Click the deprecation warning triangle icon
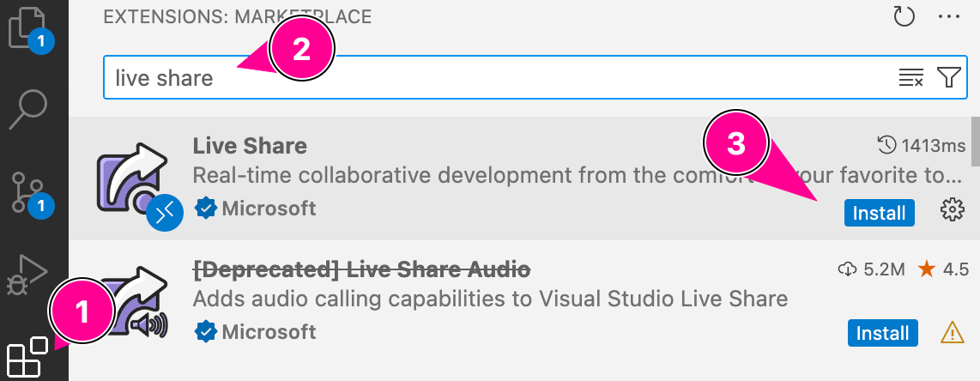 (x=953, y=331)
